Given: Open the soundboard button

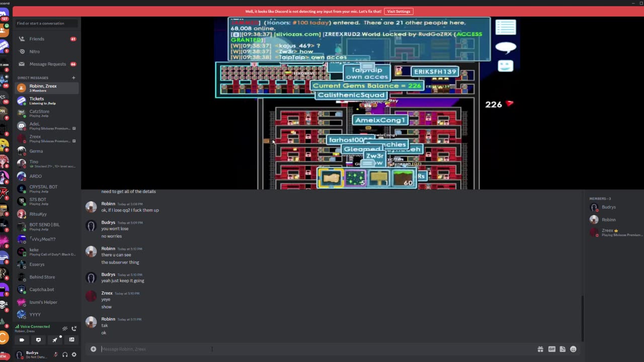Looking at the screenshot, I should 71,340.
